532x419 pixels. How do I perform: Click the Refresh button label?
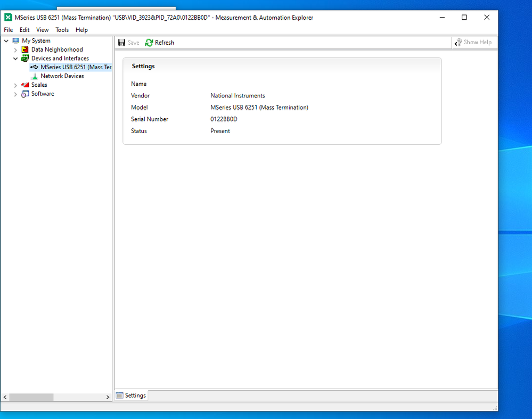coord(165,43)
